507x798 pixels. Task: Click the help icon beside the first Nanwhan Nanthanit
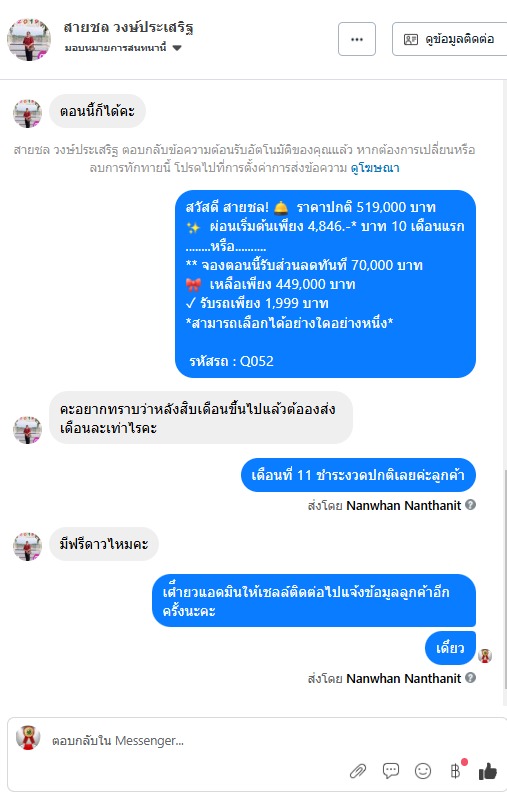tap(471, 505)
